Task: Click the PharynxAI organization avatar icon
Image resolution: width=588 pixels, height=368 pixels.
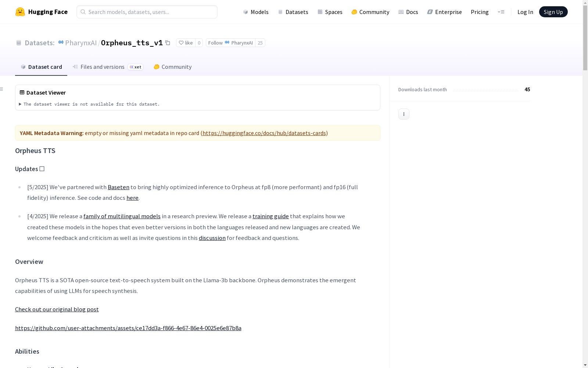Action: tap(61, 43)
